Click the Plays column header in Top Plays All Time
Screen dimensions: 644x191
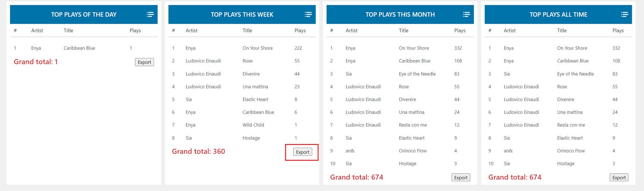point(618,31)
